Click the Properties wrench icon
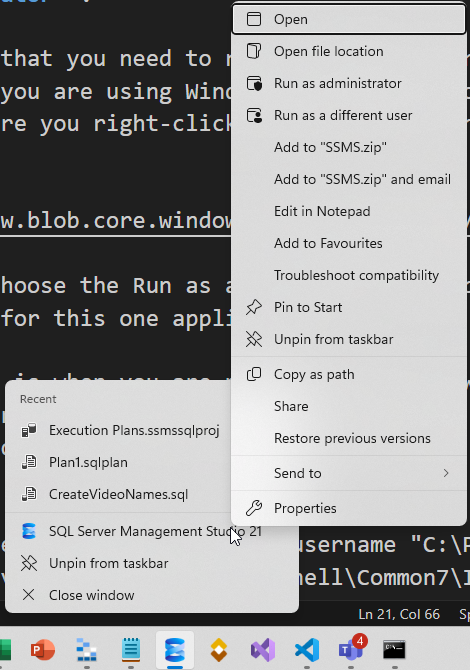 (x=254, y=508)
